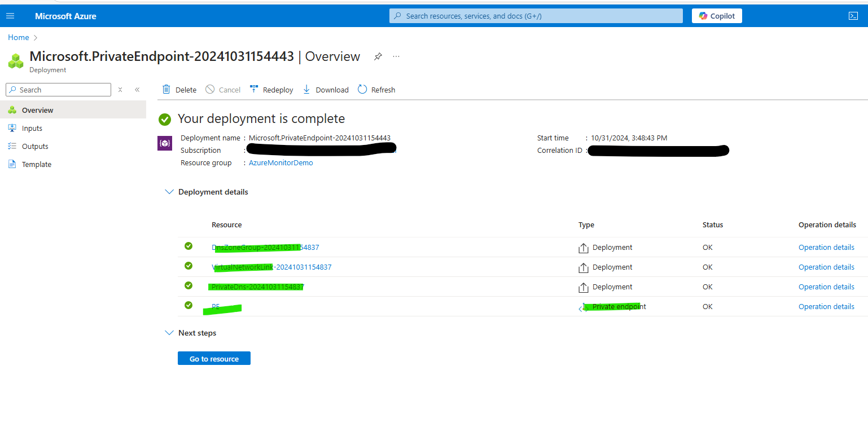Click the Redeploy toolbar icon
The height and width of the screenshot is (436, 868).
coord(254,90)
